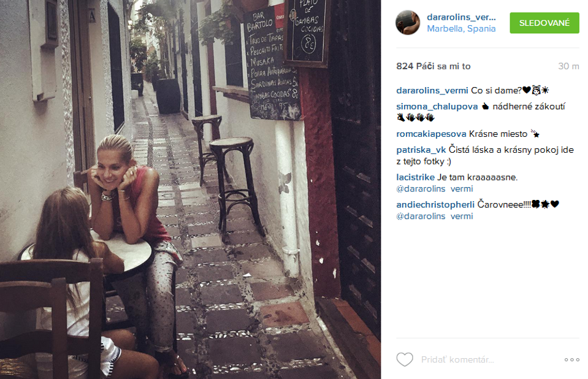This screenshot has width=588, height=379.
Task: Follow the @dararolins_vermi mention under andiechristopherli's comment
Action: click(x=434, y=216)
